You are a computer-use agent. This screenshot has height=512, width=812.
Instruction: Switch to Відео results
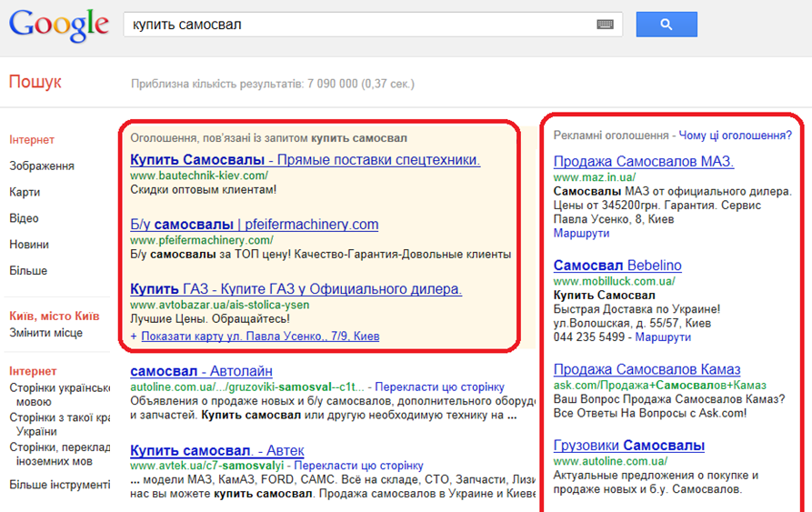coord(24,218)
